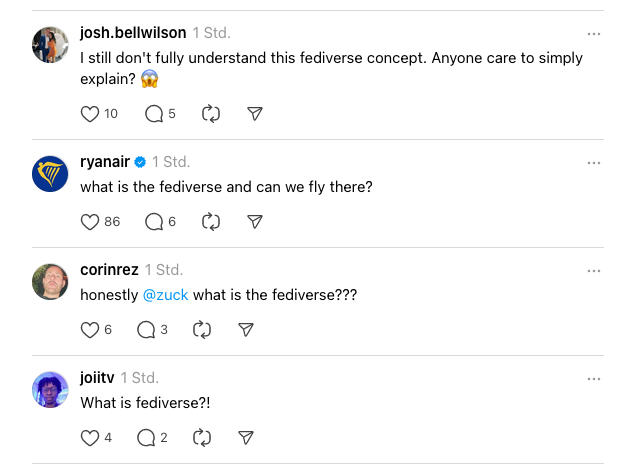Reply to corinrez's post
The image size is (617, 464).
(x=146, y=329)
